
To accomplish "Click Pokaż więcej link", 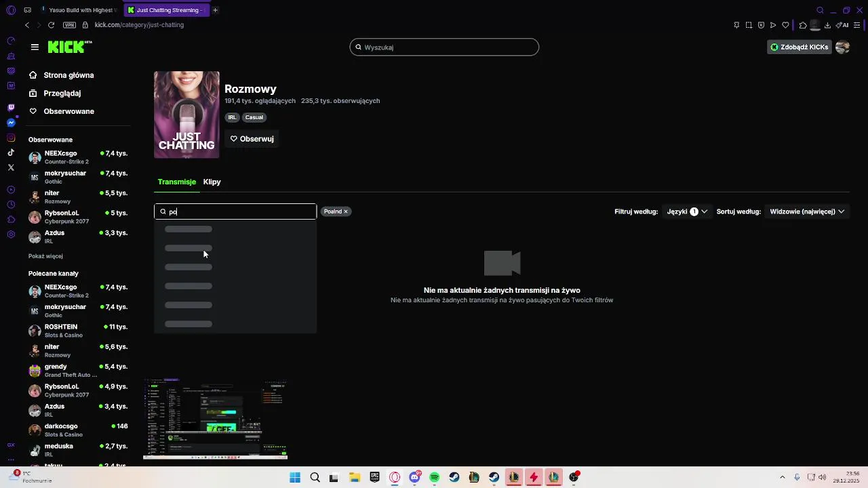I will (45, 256).
